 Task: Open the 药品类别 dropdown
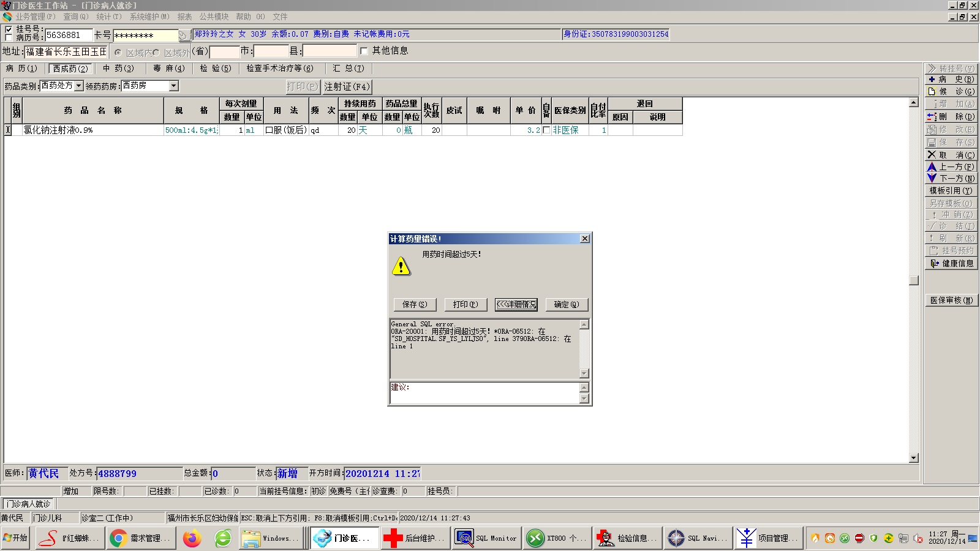pos(79,86)
